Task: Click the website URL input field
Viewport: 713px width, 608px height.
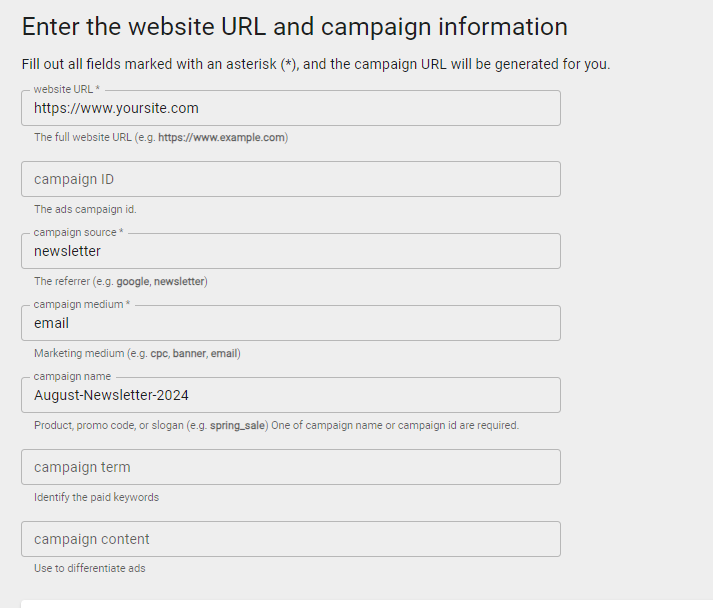Action: [x=290, y=108]
